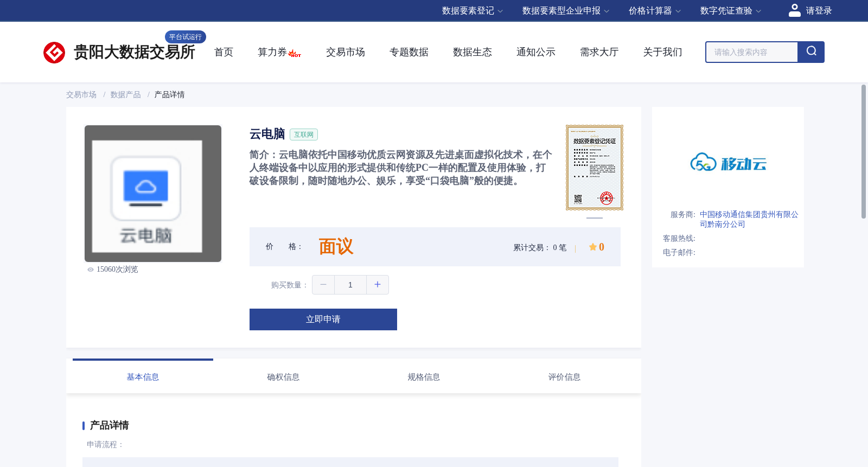Click the user login avatar icon
This screenshot has height=467, width=868.
click(x=794, y=10)
